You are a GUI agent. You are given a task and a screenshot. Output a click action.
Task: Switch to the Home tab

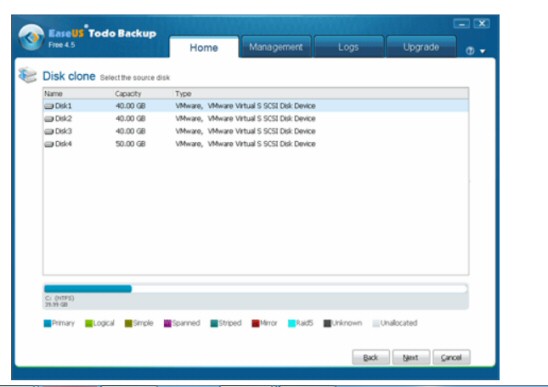coord(204,47)
